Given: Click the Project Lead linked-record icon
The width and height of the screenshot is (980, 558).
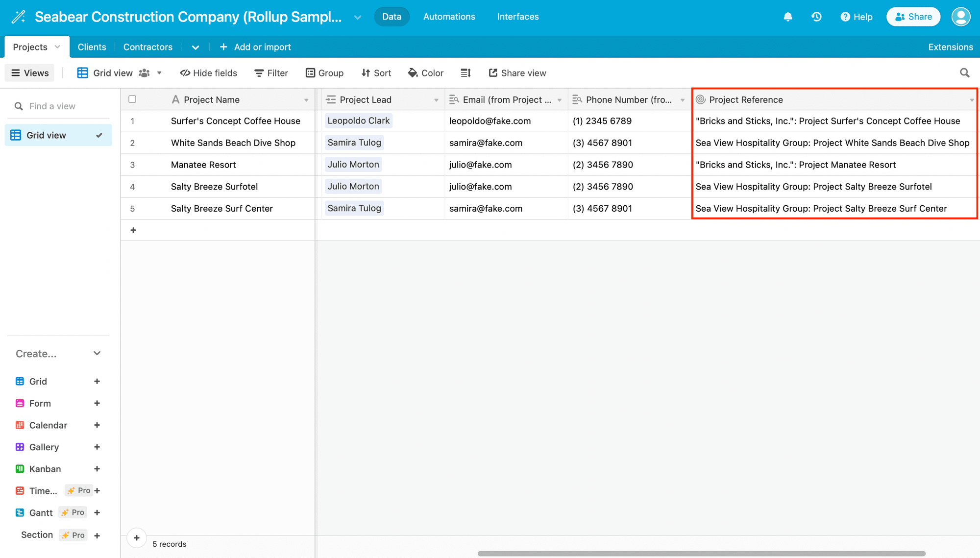Looking at the screenshot, I should (331, 99).
